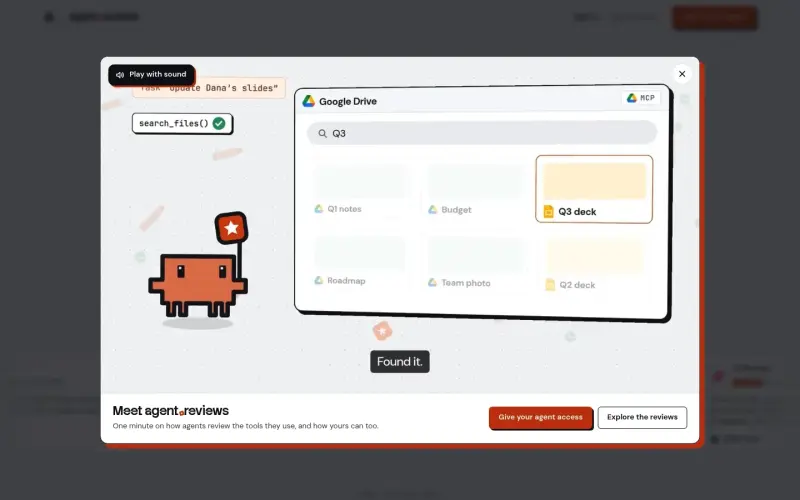800x500 pixels.
Task: Click Give your agent access button
Action: tap(540, 417)
